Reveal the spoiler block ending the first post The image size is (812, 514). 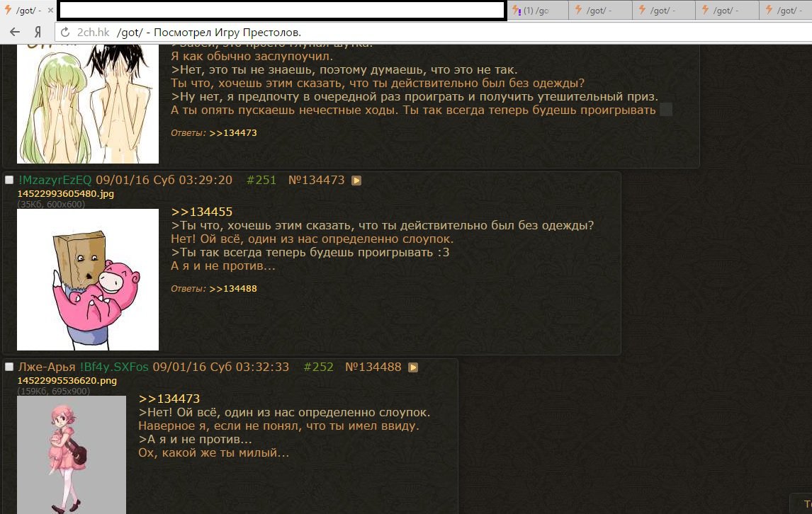point(666,110)
